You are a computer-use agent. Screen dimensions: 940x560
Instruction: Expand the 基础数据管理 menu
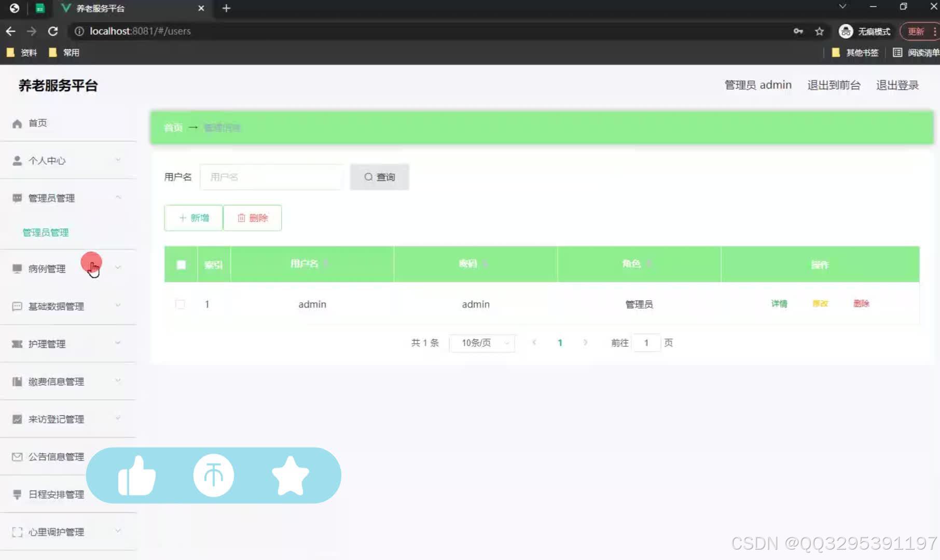pyautogui.click(x=68, y=306)
